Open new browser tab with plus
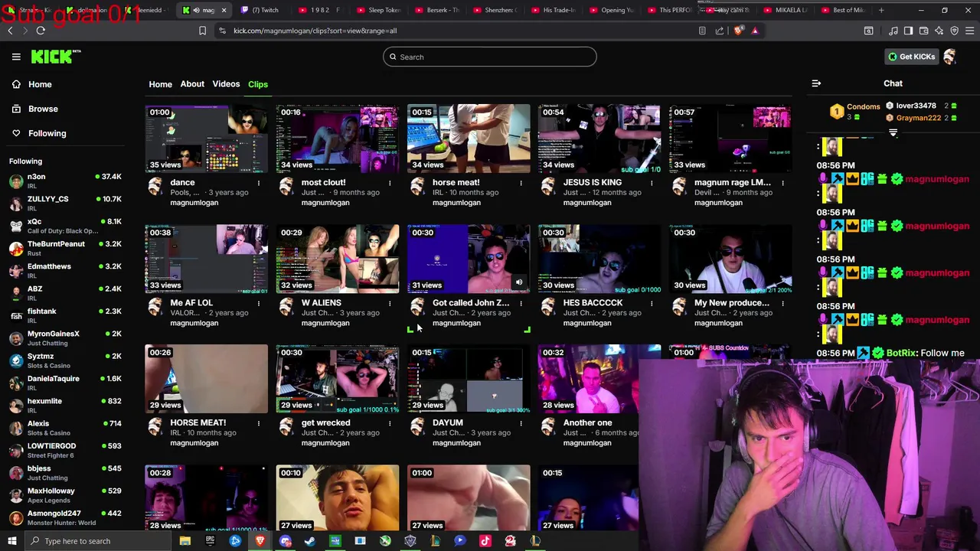This screenshot has height=551, width=980. point(881,10)
